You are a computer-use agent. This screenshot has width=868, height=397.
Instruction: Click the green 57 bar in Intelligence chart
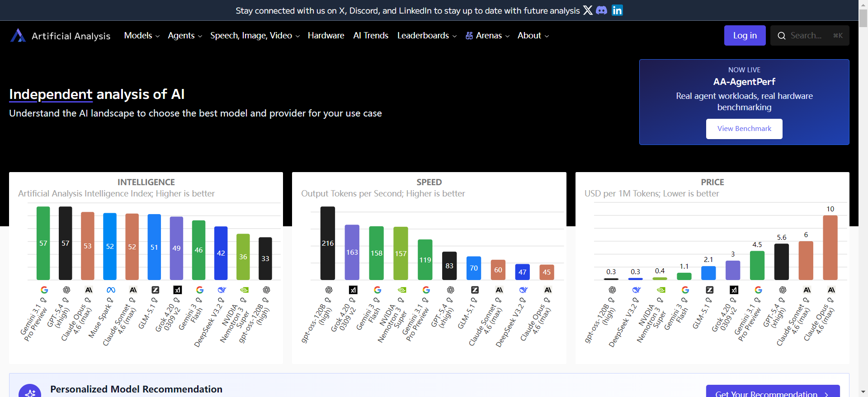tap(43, 243)
